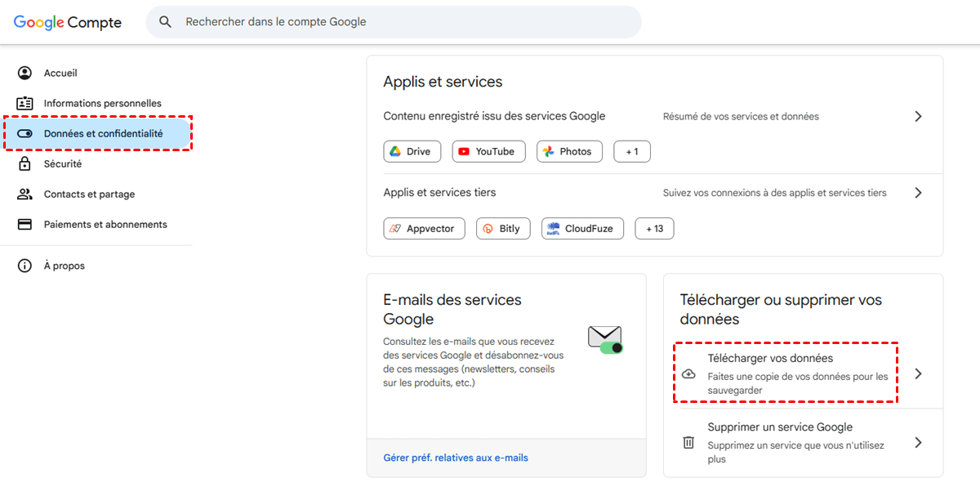980x501 pixels.
Task: Show the +13 more third-party apps
Action: coord(654,228)
